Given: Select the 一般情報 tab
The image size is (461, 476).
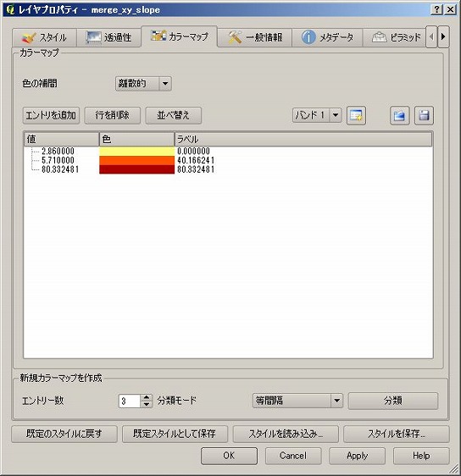Looking at the screenshot, I should [255, 37].
